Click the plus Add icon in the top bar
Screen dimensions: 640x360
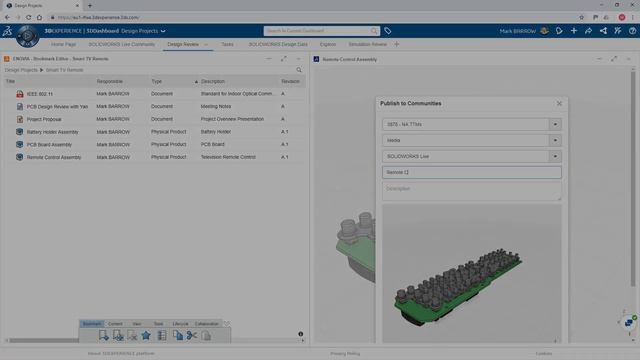click(574, 31)
